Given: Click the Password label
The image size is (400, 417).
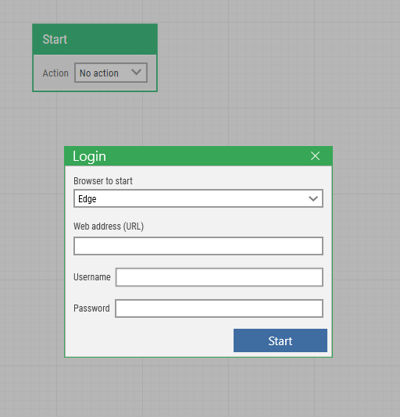Looking at the screenshot, I should pos(92,308).
